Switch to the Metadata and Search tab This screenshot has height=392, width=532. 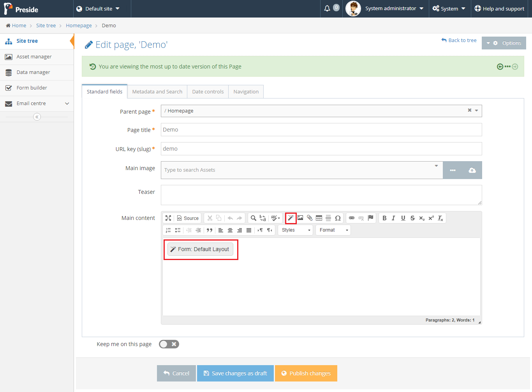tap(157, 91)
